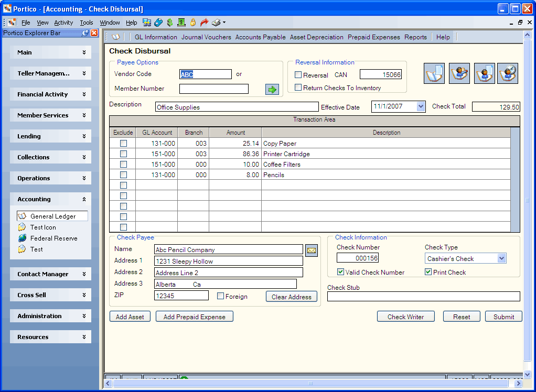Toggle Exclude for the Pencils row
This screenshot has height=392, width=536.
[x=123, y=175]
